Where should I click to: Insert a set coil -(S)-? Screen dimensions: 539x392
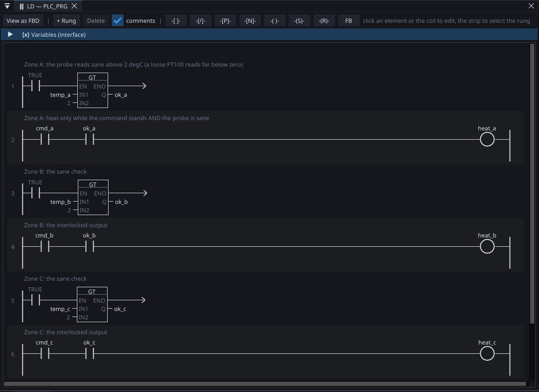click(299, 20)
